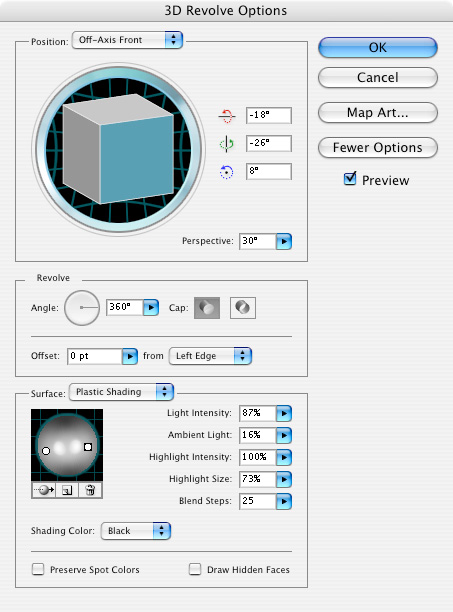Enable Preserve Spot Colors checkbox
453x612 pixels.
[x=38, y=569]
